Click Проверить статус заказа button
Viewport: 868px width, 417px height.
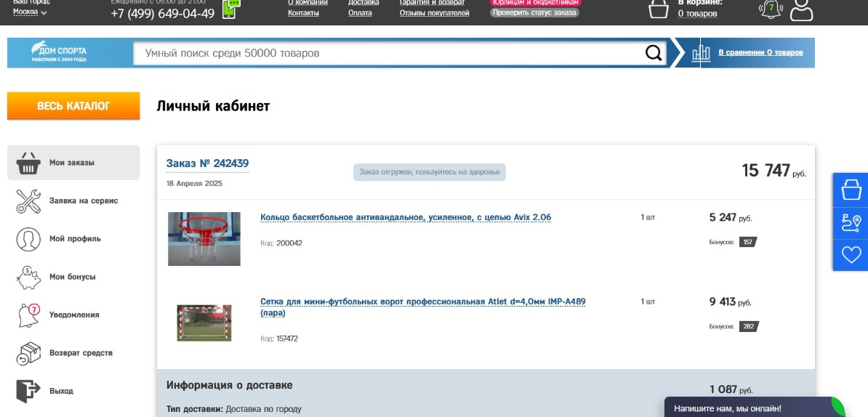[x=534, y=12]
